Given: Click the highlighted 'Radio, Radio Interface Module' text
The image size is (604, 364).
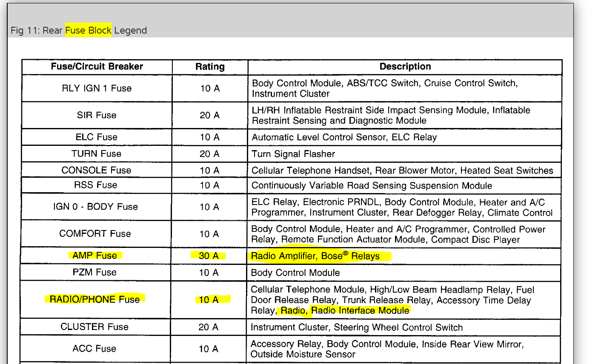Looking at the screenshot, I should [345, 310].
